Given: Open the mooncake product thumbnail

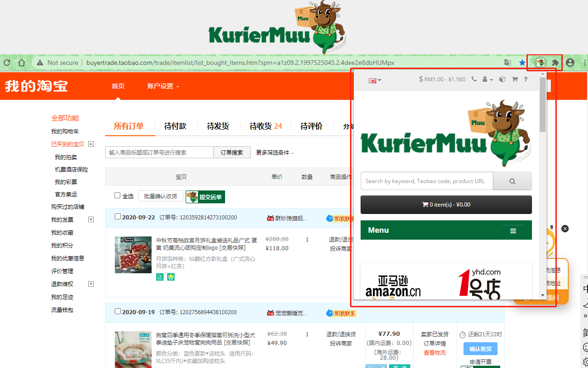Looking at the screenshot, I should [133, 255].
